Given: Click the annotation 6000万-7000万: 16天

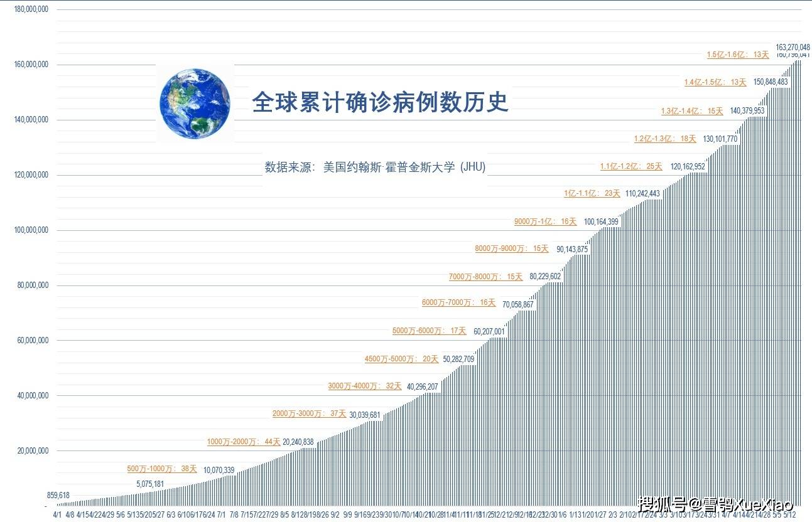Looking at the screenshot, I should pyautogui.click(x=458, y=303).
